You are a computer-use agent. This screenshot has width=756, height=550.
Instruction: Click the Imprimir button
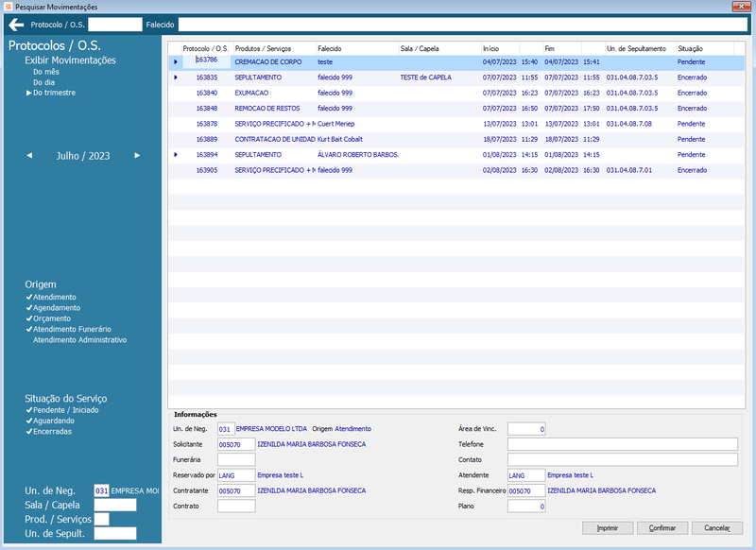608,528
